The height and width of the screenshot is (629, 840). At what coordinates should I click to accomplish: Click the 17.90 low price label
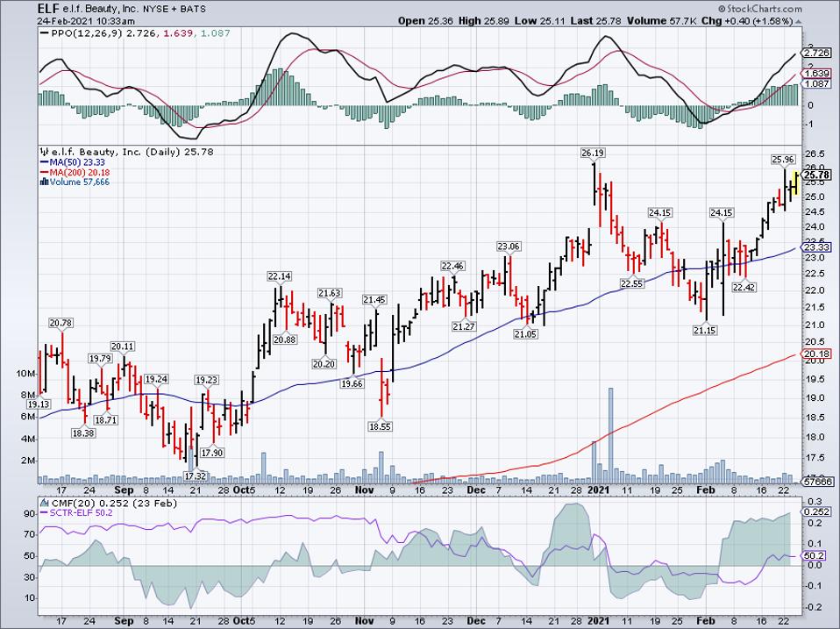(x=212, y=453)
